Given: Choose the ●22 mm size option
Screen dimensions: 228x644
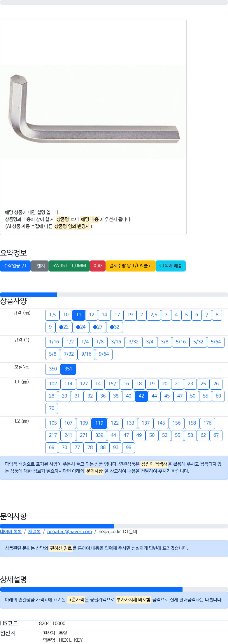Looking at the screenshot, I should click(64, 327).
